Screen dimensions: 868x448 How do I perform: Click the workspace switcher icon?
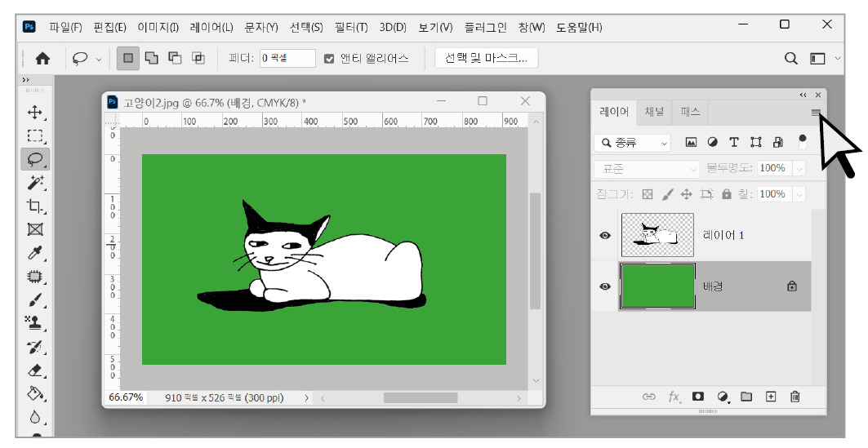coord(817,58)
